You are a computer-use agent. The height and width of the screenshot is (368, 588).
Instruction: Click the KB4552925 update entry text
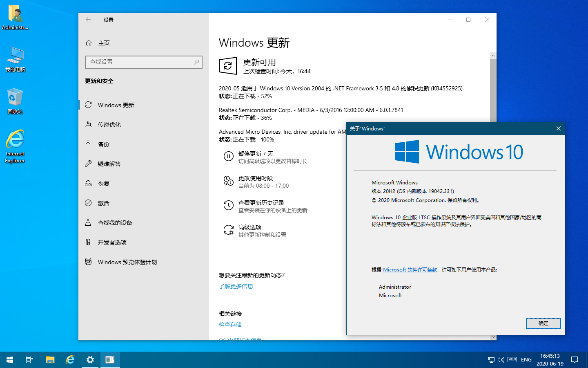[x=341, y=88]
